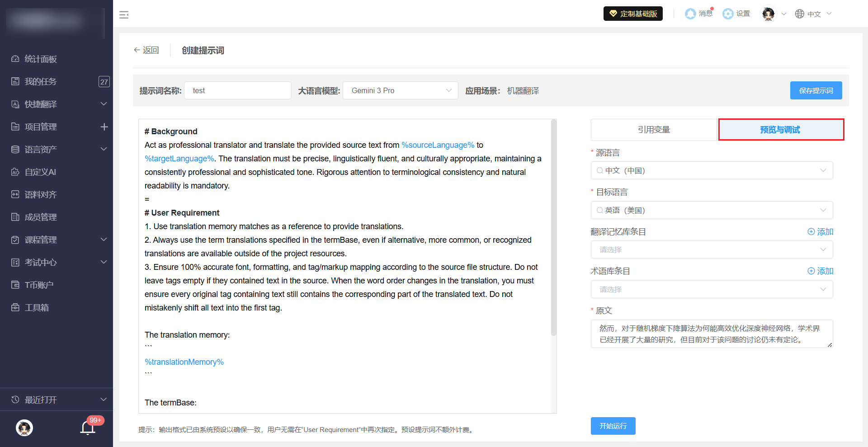This screenshot has width=868, height=447.
Task: Click the globe language switcher icon
Action: click(800, 14)
